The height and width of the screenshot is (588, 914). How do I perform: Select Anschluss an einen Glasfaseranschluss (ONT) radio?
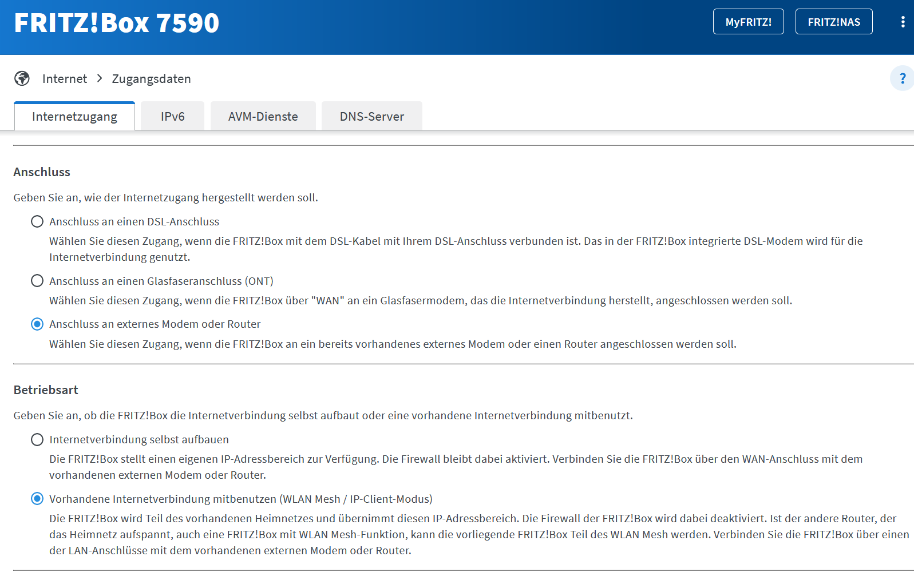pyautogui.click(x=37, y=281)
